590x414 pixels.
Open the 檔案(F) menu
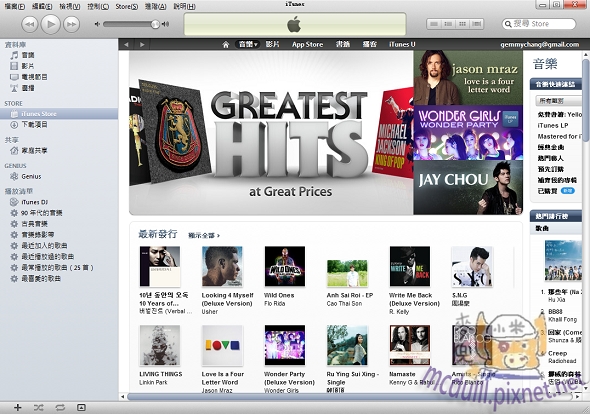tap(14, 6)
